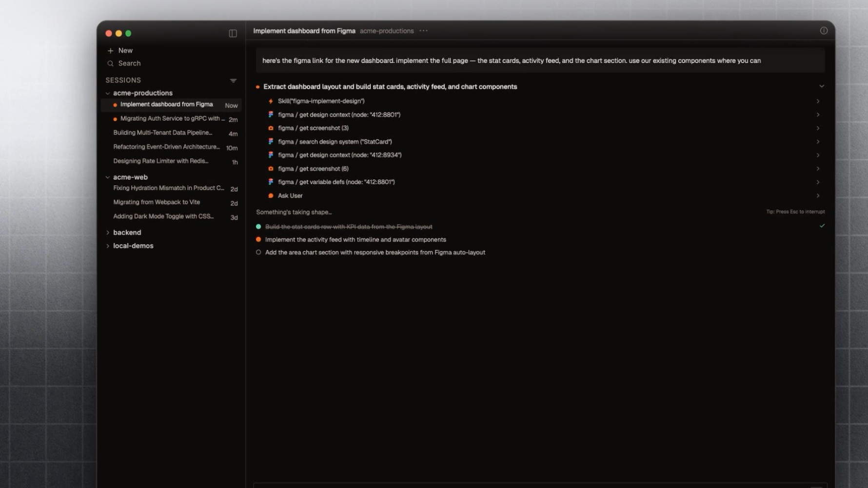Viewport: 868px width, 488px height.
Task: Click Figma icon for design context 412:8934
Action: click(271, 155)
